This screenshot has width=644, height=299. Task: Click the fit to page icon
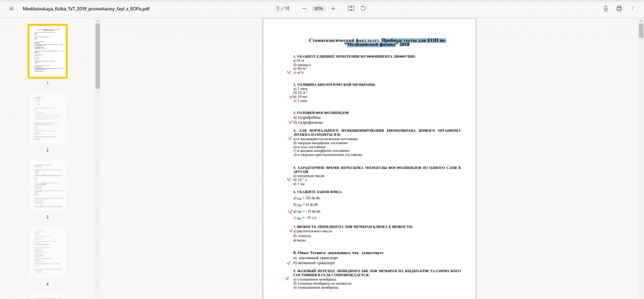[351, 8]
